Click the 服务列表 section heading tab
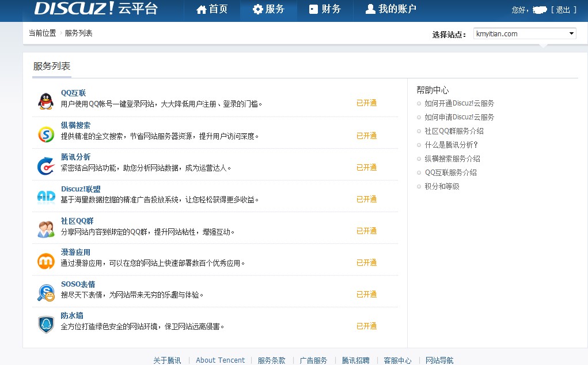Screen dimensions: 588x365 pyautogui.click(x=52, y=66)
